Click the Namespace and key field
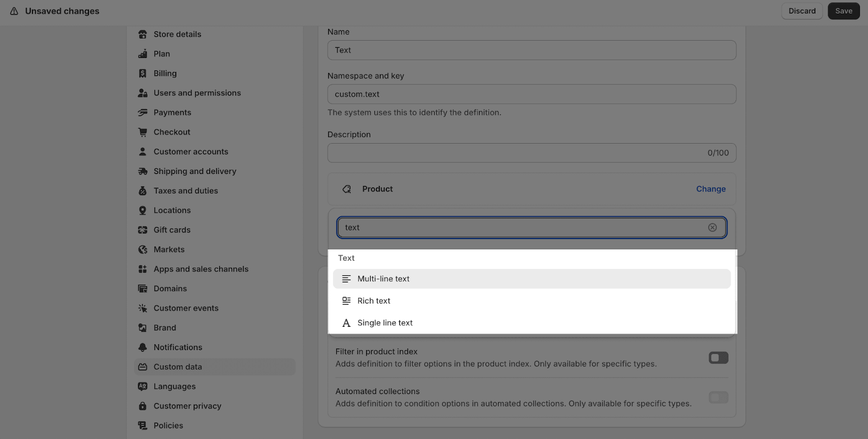 (532, 94)
